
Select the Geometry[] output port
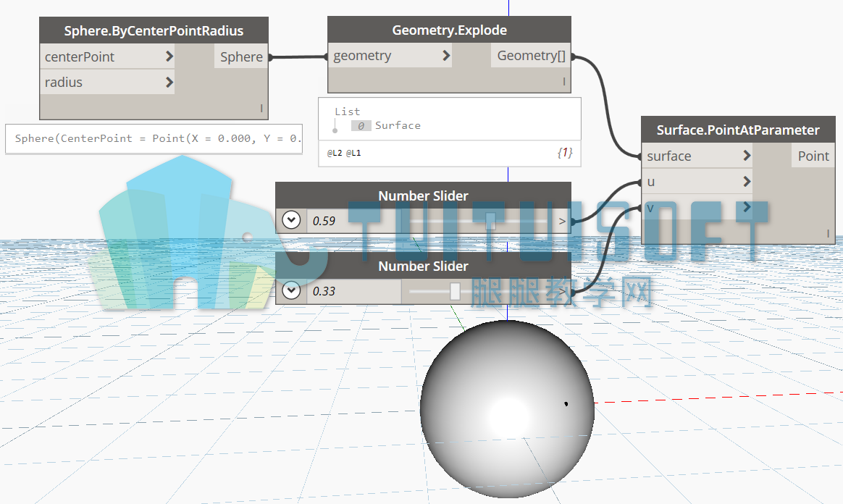[x=531, y=55]
